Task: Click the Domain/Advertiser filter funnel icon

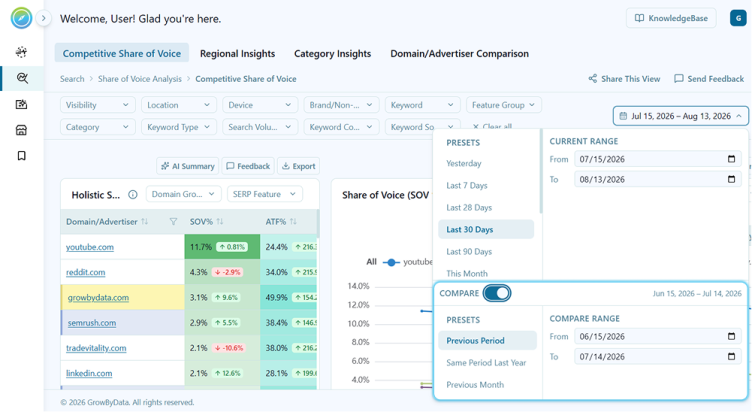Action: pyautogui.click(x=173, y=222)
